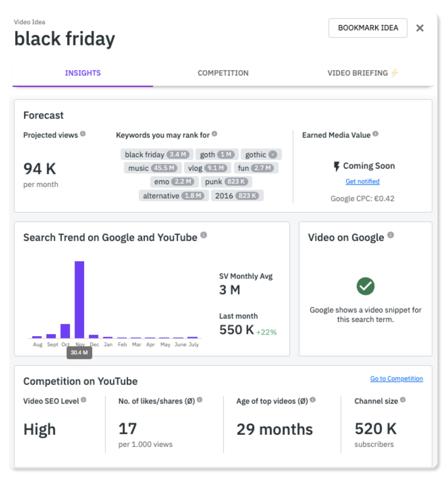The height and width of the screenshot is (483, 448).
Task: Click the Dec bar in the search trend chart
Action: coord(94,336)
